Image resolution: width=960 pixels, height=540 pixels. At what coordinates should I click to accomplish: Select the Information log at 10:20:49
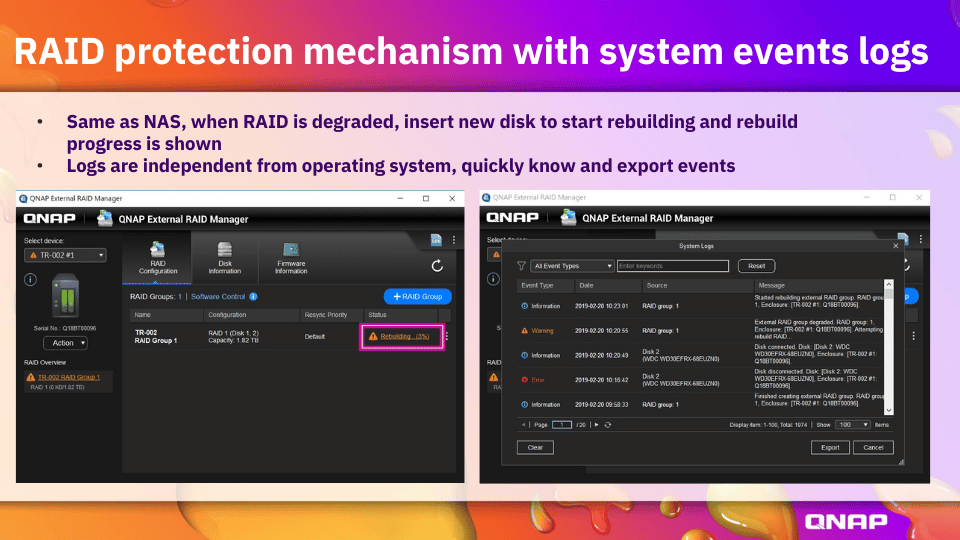(x=700, y=354)
